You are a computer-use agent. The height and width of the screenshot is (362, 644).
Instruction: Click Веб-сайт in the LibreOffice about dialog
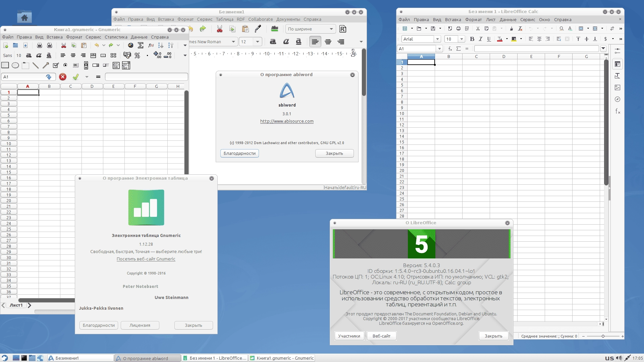click(381, 336)
